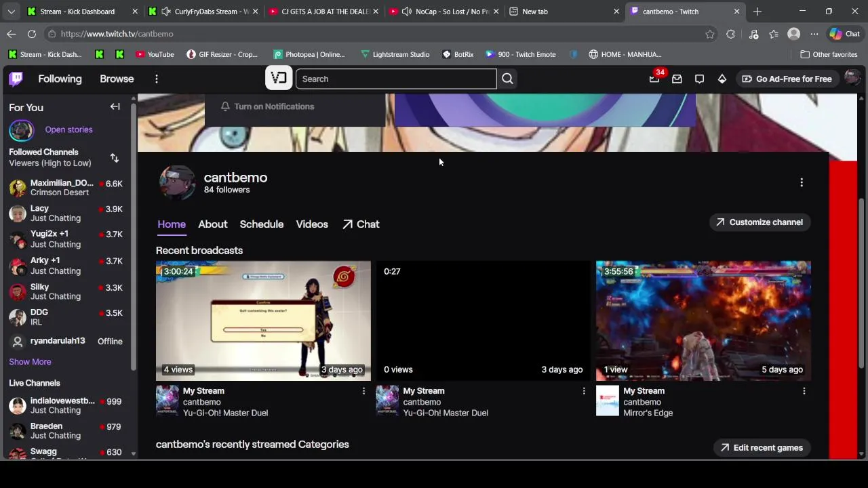Click the Customize channel button
This screenshot has width=868, height=488.
tap(759, 222)
